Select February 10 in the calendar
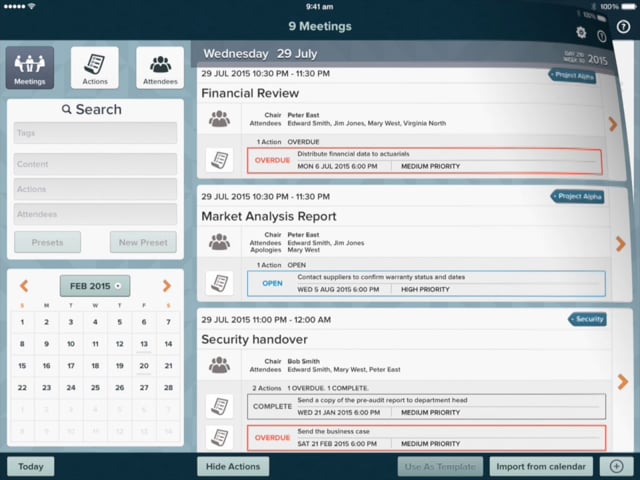640x480 pixels. 71,344
